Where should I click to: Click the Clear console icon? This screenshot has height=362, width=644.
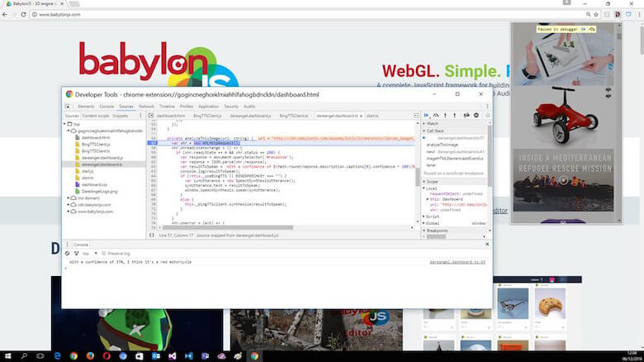tap(69, 254)
